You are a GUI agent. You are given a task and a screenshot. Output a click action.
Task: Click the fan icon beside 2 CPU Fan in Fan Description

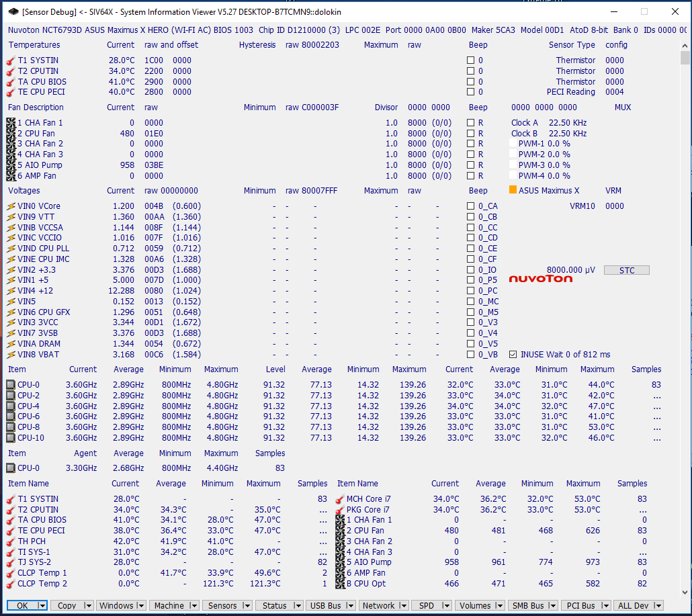click(x=11, y=134)
